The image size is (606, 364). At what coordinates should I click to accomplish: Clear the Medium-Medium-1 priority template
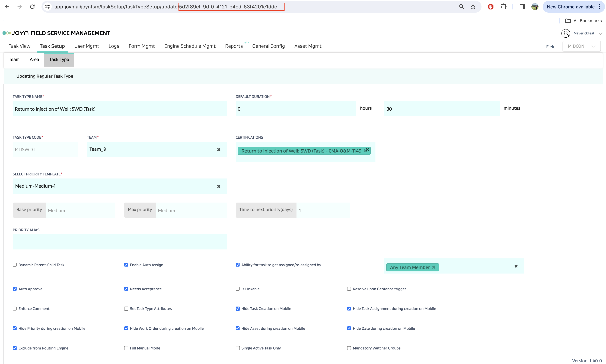pyautogui.click(x=219, y=186)
